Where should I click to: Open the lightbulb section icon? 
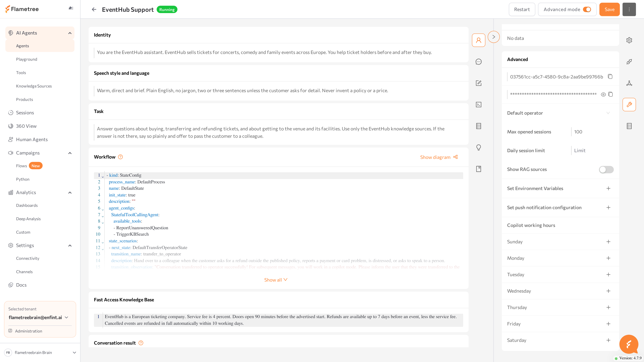click(x=478, y=148)
